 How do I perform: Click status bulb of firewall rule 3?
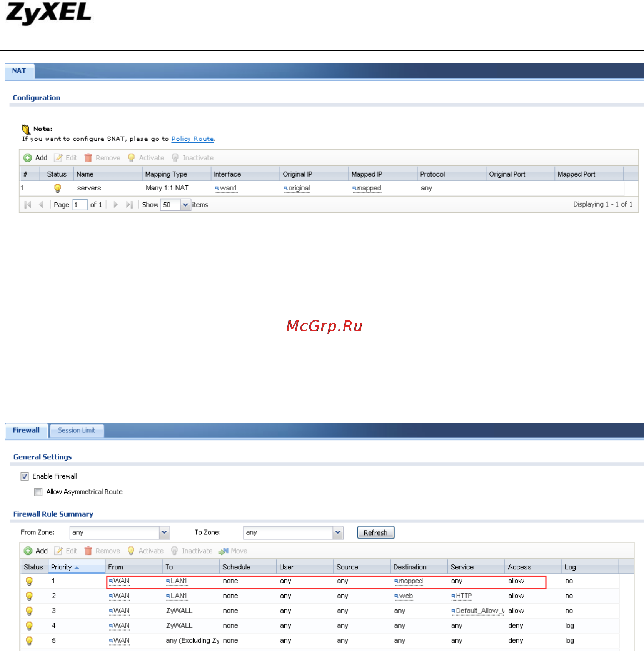(x=29, y=611)
